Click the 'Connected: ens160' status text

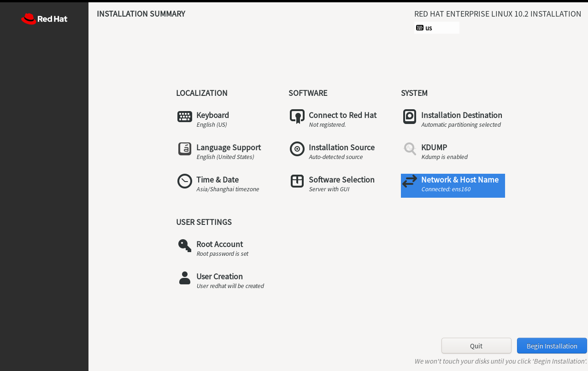coord(446,189)
